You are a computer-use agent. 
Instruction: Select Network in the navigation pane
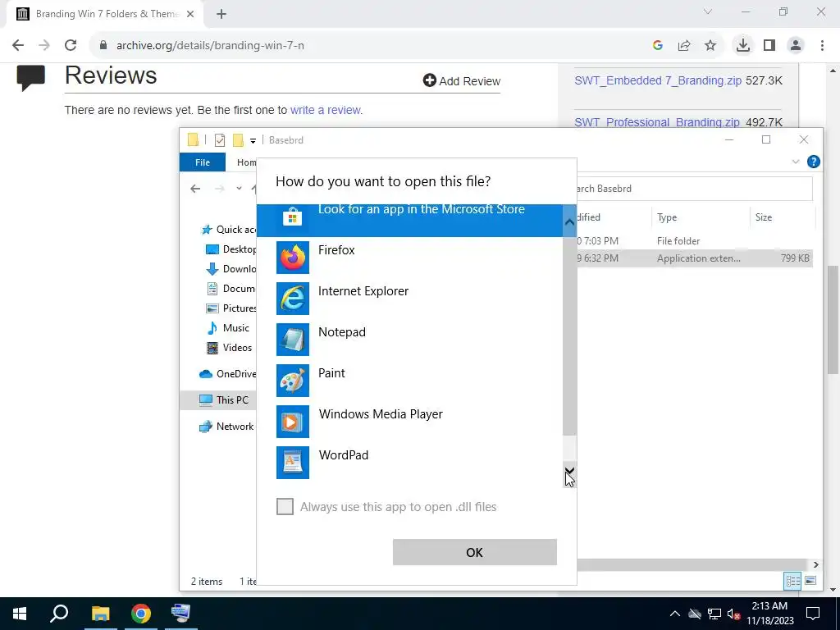(226, 427)
